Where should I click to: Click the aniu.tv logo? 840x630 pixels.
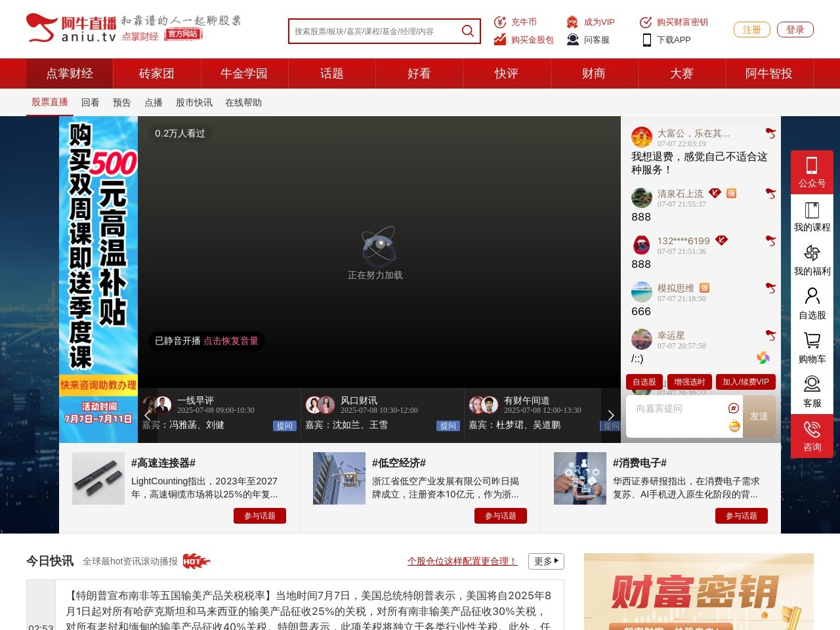pyautogui.click(x=72, y=28)
